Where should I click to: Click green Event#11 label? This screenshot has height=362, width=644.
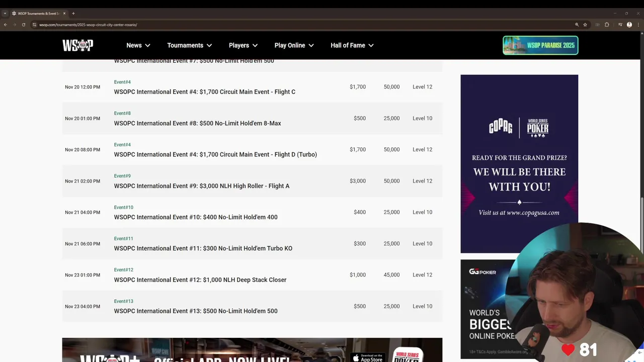click(123, 238)
